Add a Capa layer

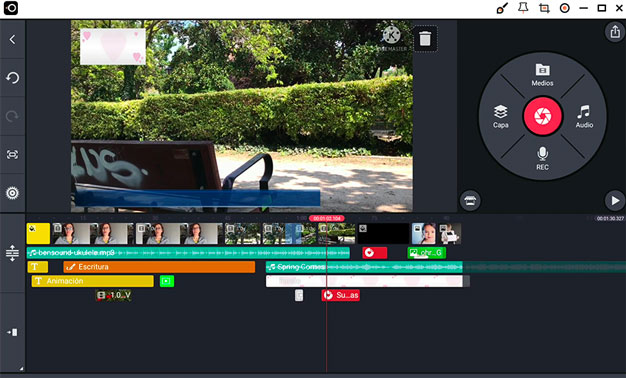500,117
